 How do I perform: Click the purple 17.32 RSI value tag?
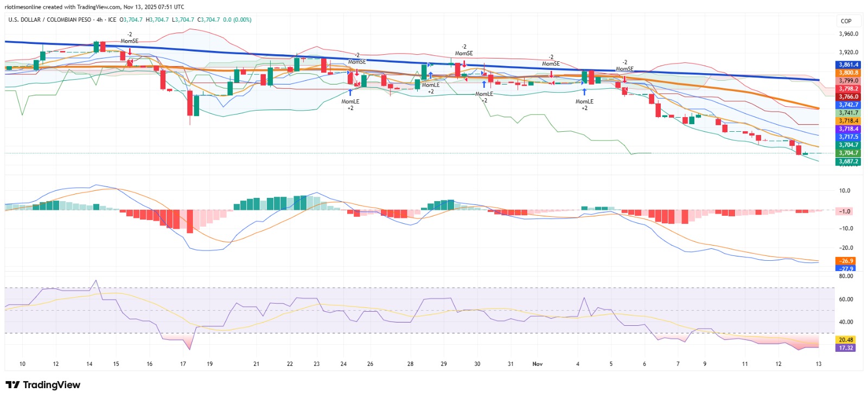click(x=846, y=348)
